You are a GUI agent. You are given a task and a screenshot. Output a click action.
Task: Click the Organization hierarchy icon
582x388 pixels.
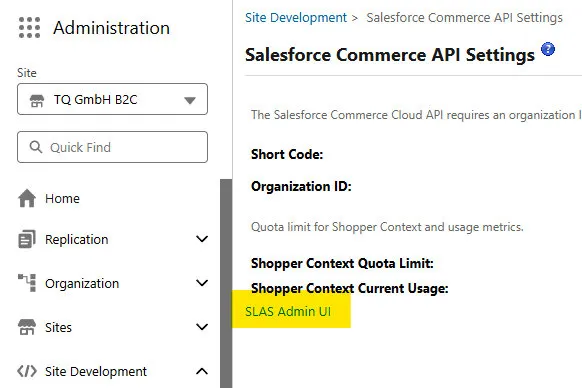pyautogui.click(x=27, y=283)
